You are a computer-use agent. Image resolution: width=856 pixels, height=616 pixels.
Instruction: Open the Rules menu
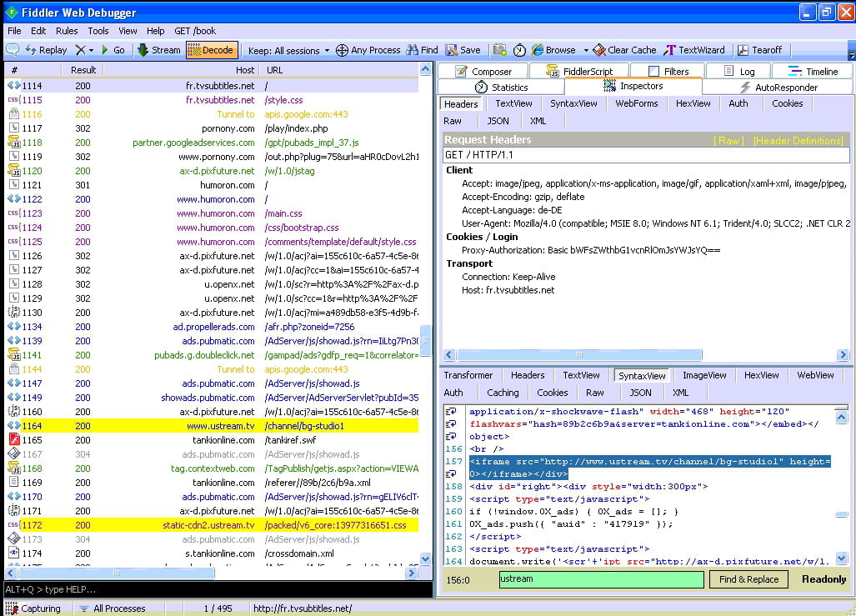pyautogui.click(x=67, y=31)
